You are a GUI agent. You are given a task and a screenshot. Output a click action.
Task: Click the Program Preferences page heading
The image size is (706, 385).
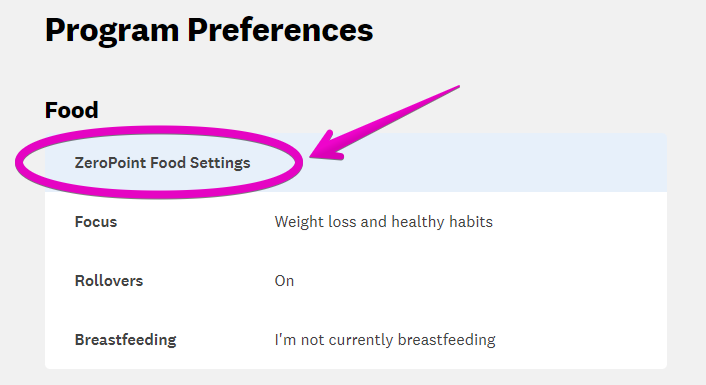click(209, 31)
